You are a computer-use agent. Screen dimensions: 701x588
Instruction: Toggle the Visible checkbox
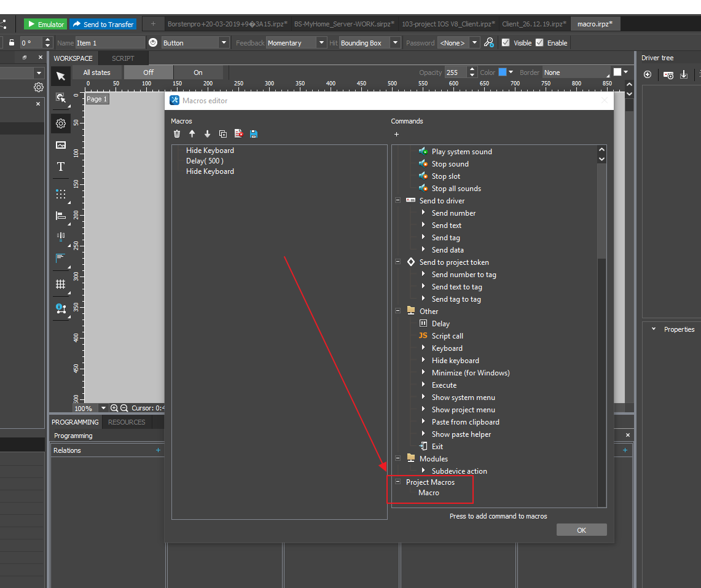[506, 43]
